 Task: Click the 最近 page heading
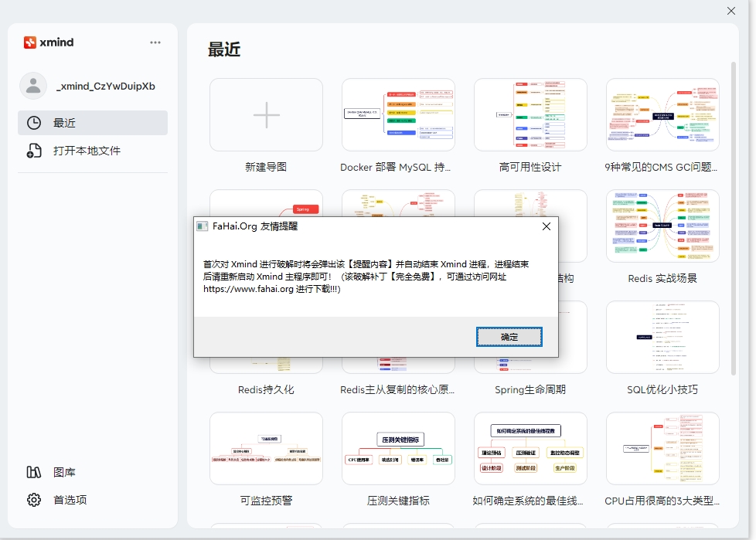(224, 49)
